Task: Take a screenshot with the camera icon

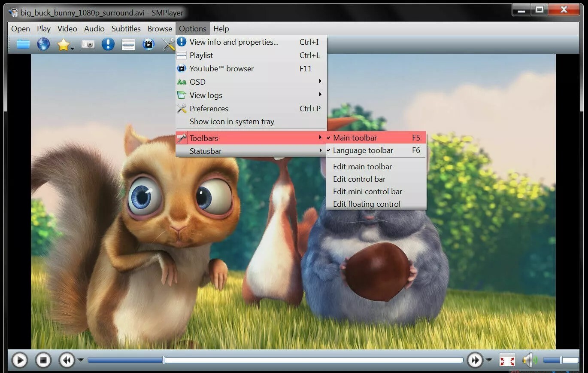Action: tap(88, 44)
